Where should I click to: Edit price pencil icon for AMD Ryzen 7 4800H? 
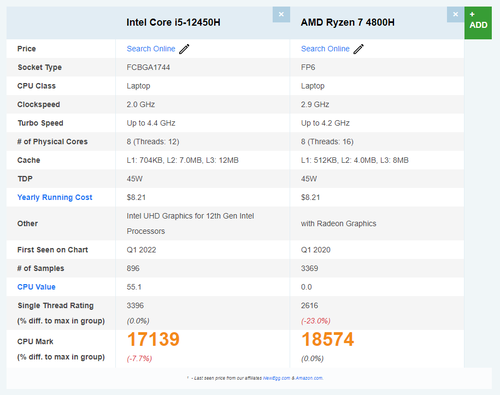(x=359, y=49)
